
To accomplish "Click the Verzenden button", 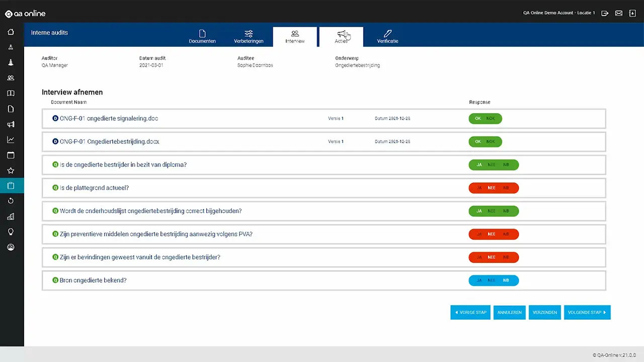I will [545, 312].
